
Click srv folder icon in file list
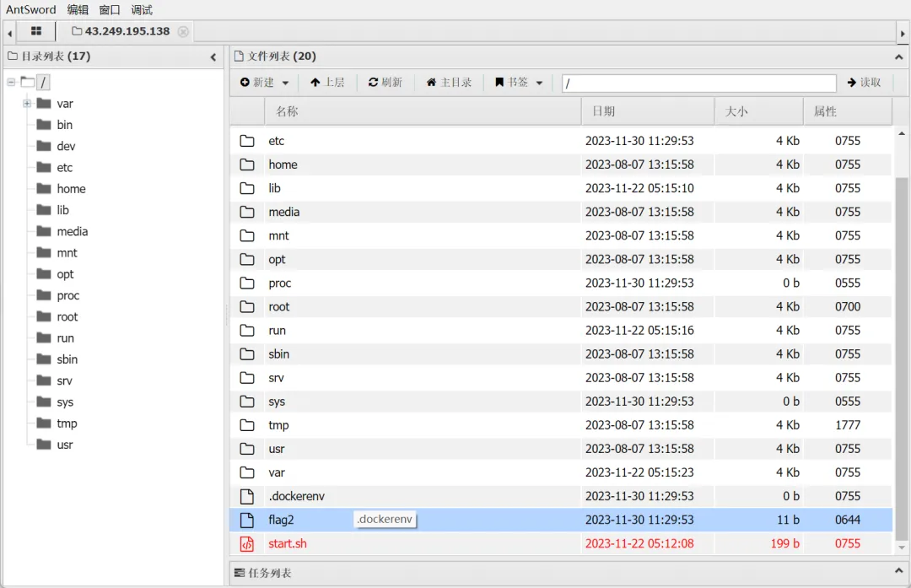tap(247, 378)
